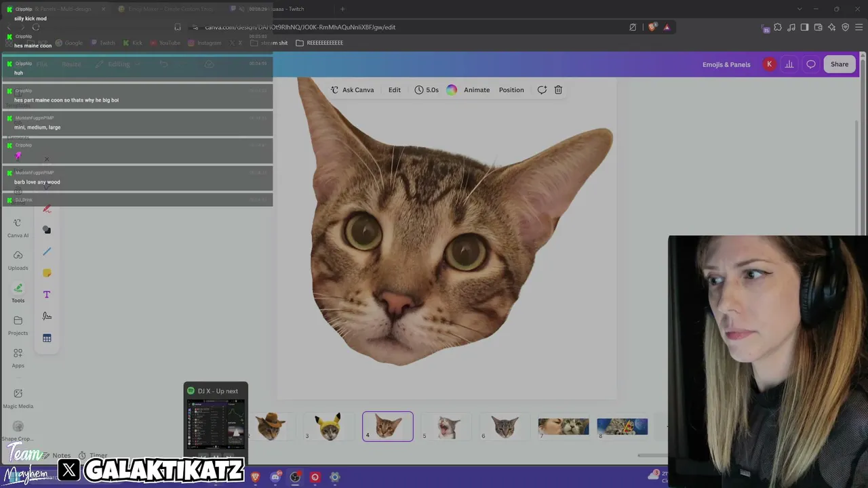This screenshot has width=868, height=488.
Task: Open the red circle app on taskbar
Action: click(x=315, y=477)
